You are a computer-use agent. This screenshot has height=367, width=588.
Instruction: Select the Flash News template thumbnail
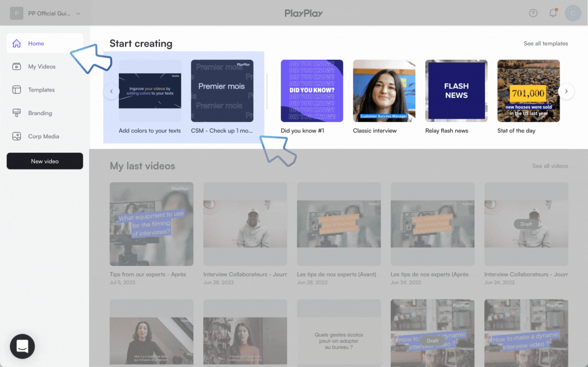click(x=456, y=91)
